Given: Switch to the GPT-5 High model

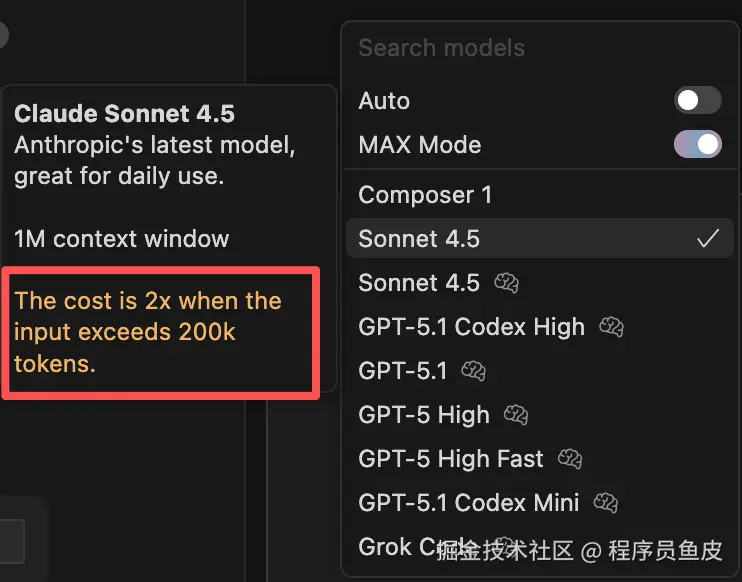Looking at the screenshot, I should coord(424,415).
